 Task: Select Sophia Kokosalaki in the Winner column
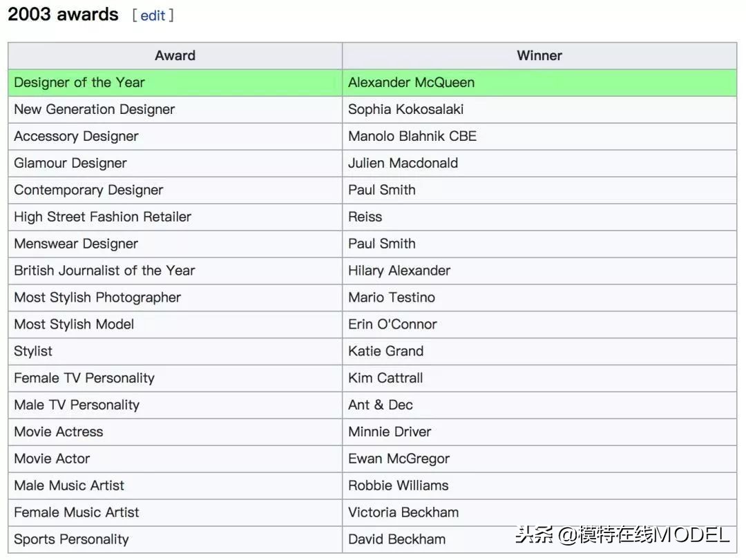tap(405, 110)
